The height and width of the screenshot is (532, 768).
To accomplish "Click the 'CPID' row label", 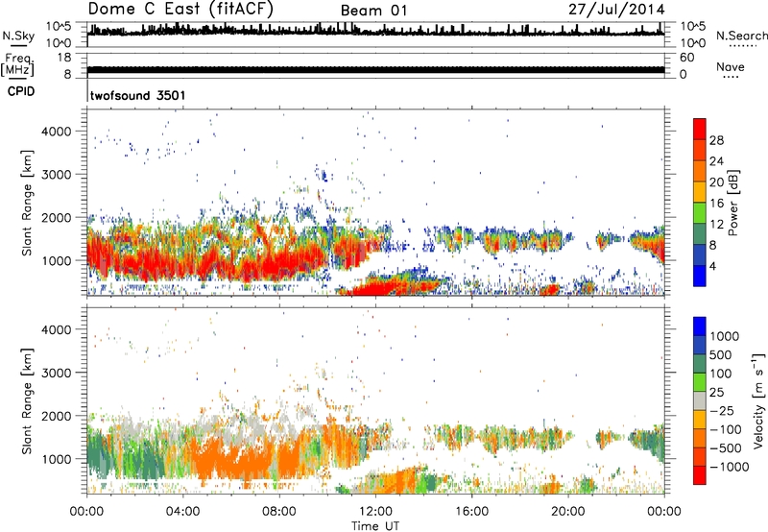I will [21, 91].
